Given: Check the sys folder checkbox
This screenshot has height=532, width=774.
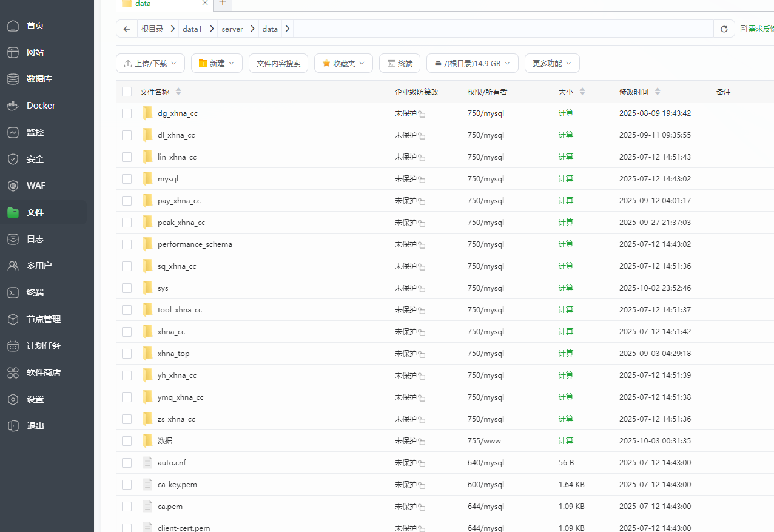Looking at the screenshot, I should coord(127,288).
